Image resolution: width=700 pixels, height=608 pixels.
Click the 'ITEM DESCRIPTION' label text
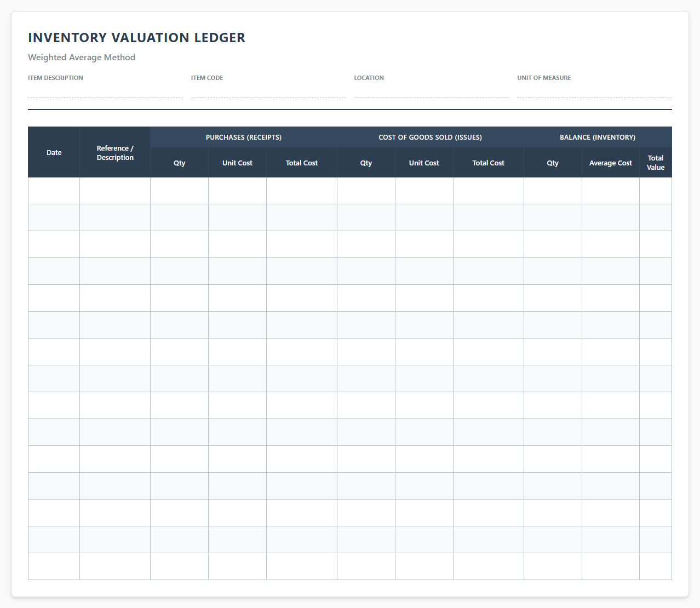(55, 78)
